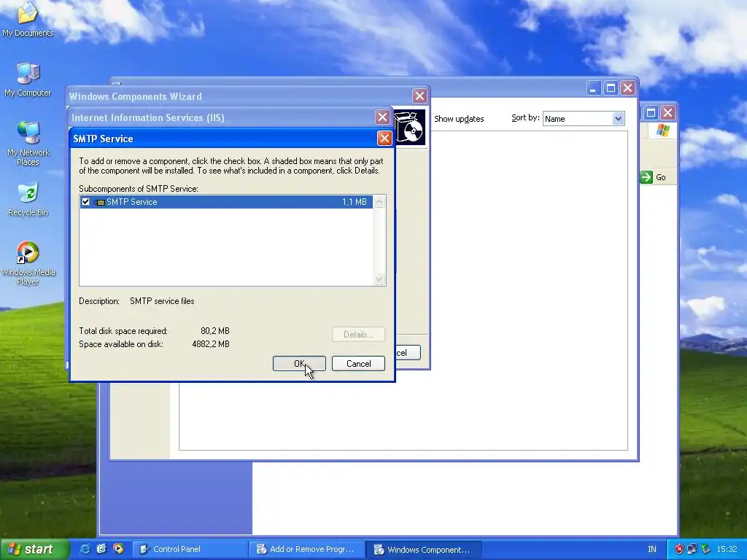Click the IN language indicator
Image resolution: width=747 pixels, height=560 pixels.
(x=652, y=549)
